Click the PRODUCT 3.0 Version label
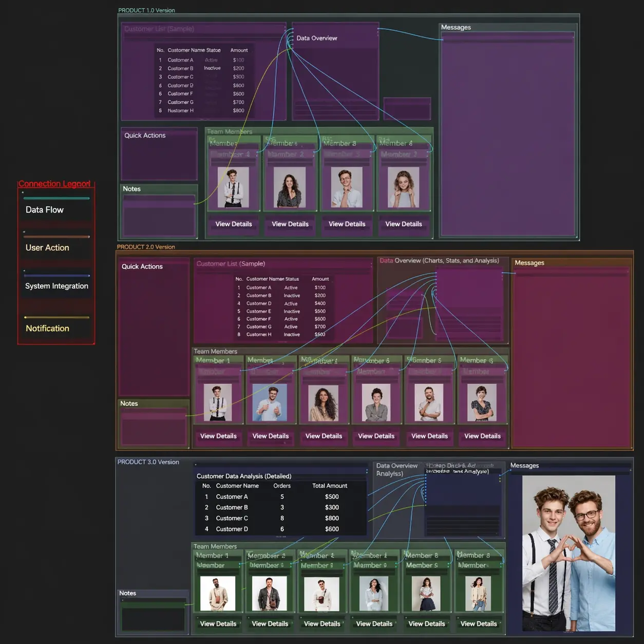644x644 pixels. [x=148, y=462]
